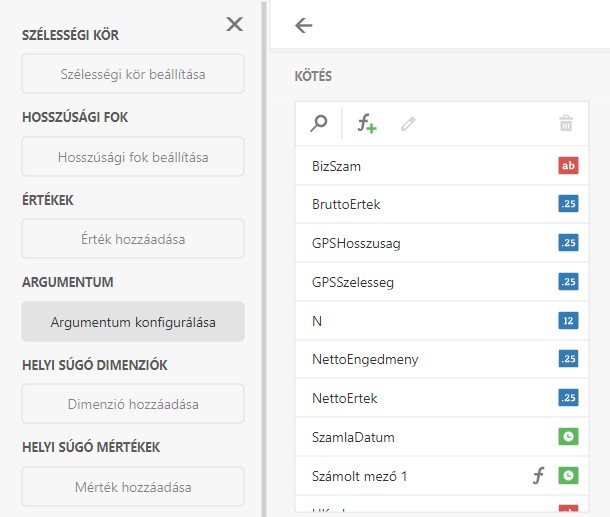
Task: Click the text type icon of BizSzam
Action: [568, 166]
